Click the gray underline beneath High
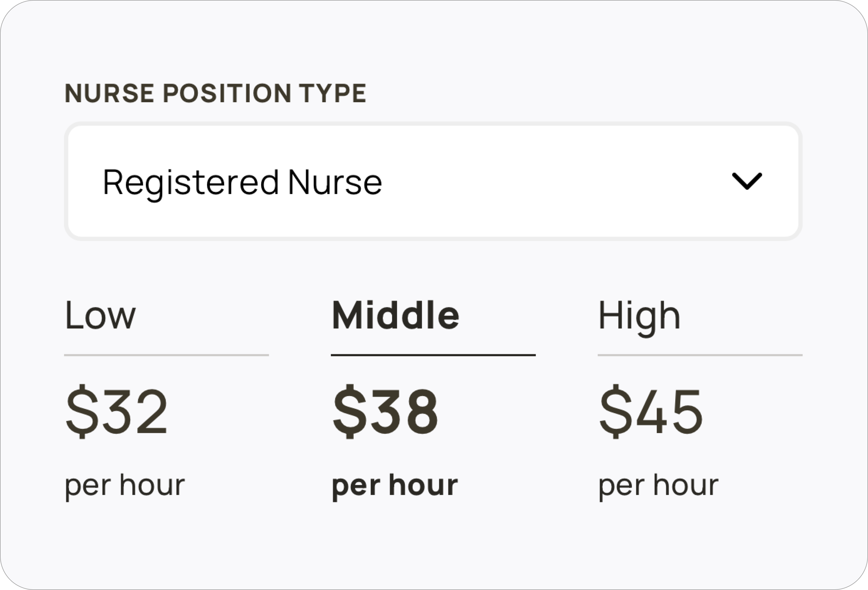This screenshot has width=868, height=590. pos(700,355)
